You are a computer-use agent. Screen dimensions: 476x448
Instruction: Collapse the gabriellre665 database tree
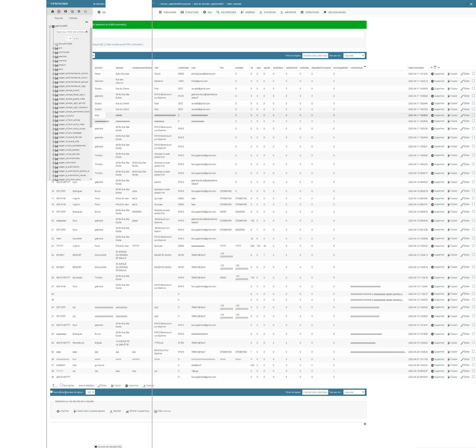(x=50, y=27)
